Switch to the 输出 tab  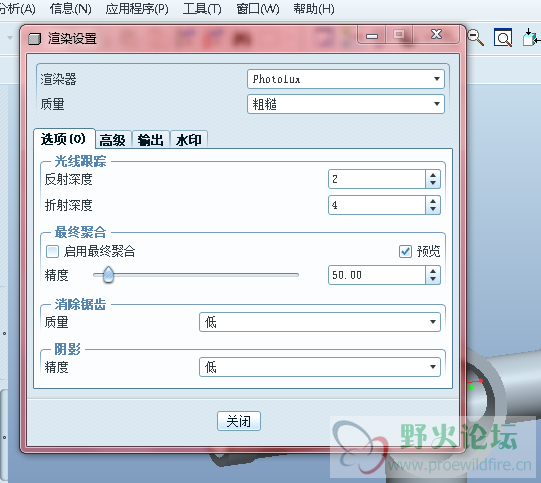151,140
